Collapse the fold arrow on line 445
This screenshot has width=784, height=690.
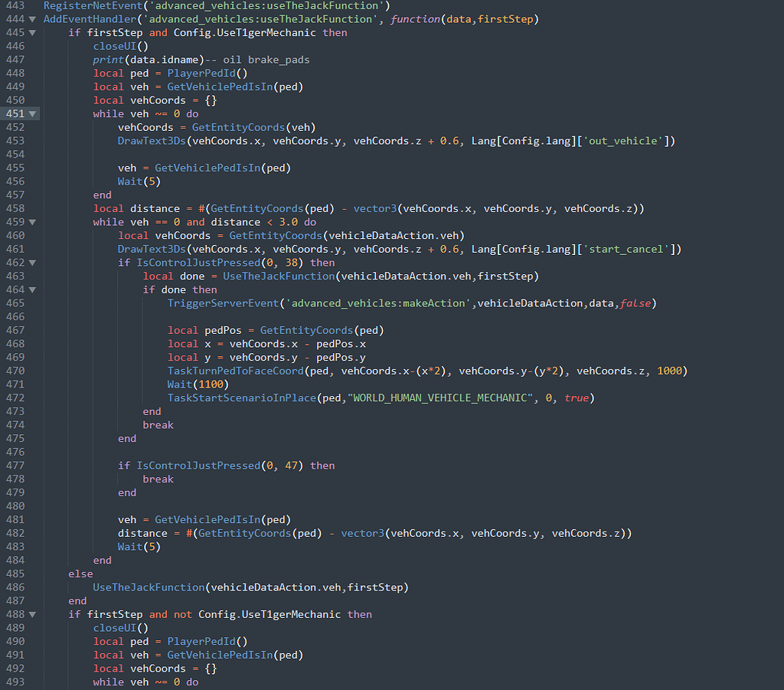click(x=31, y=32)
